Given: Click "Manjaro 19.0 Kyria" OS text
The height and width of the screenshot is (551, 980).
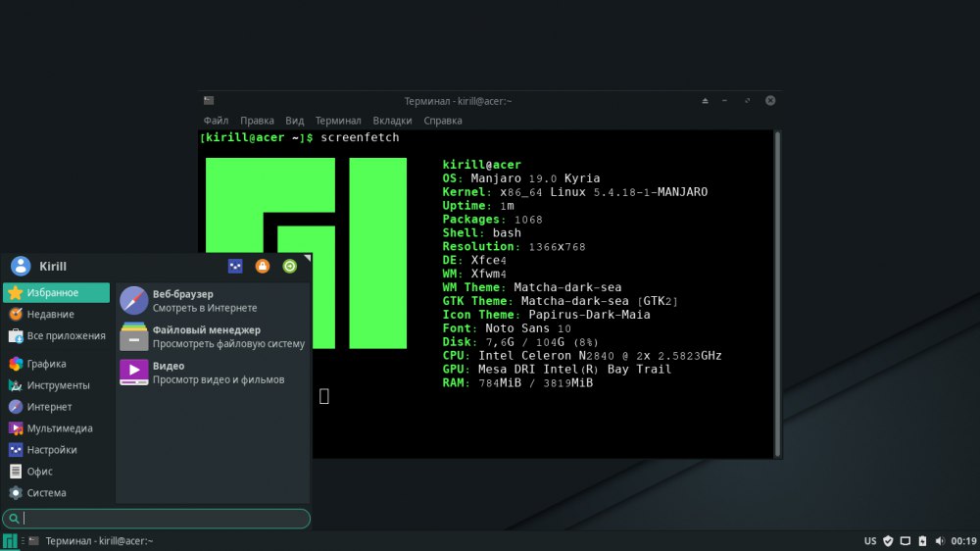Looking at the screenshot, I should [x=535, y=178].
